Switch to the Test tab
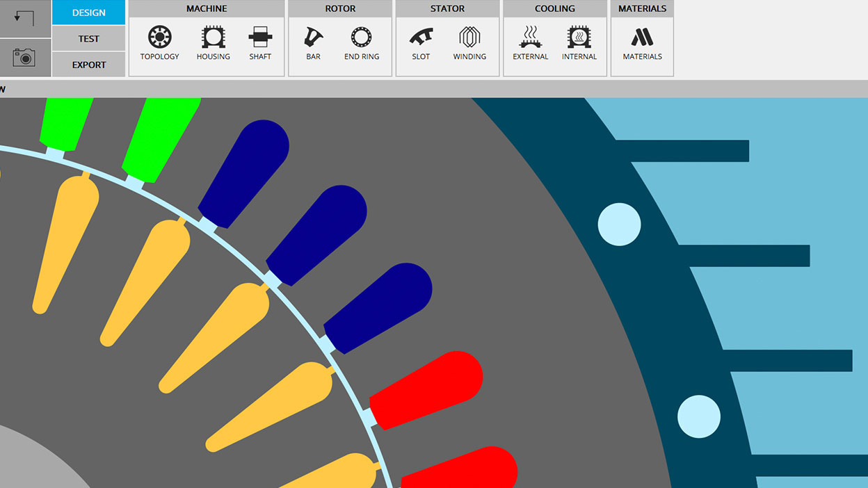Image resolution: width=868 pixels, height=488 pixels. click(89, 39)
